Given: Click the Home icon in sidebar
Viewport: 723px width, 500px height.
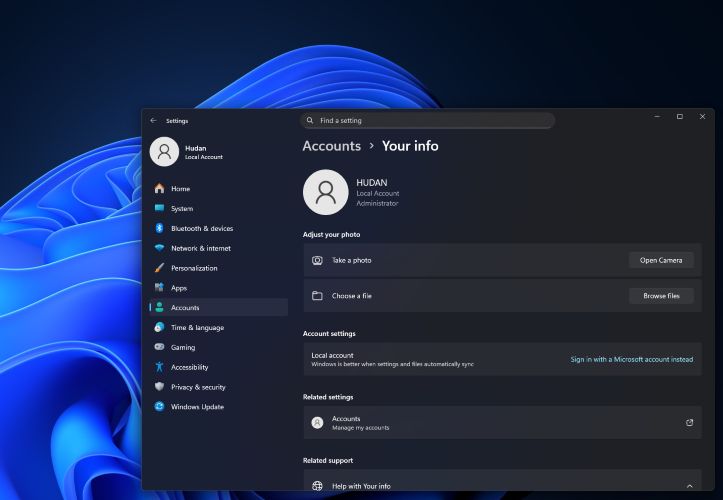Looking at the screenshot, I should [x=159, y=189].
